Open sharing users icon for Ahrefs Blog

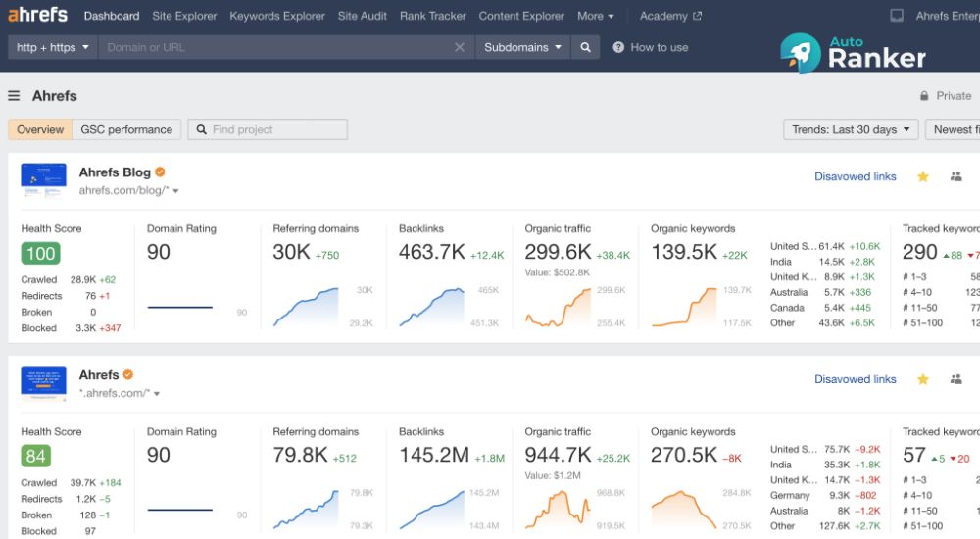click(x=955, y=177)
